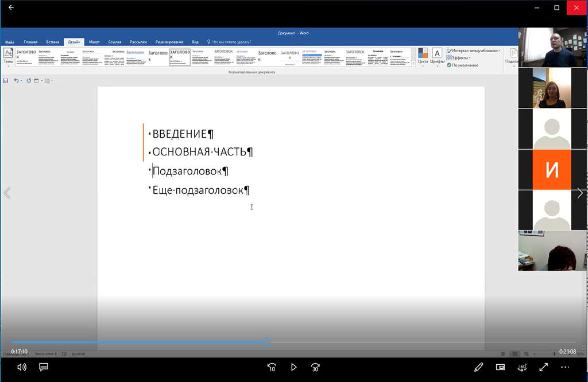Toggle the volume speaker icon
Viewport: 588px width, 382px height.
(x=22, y=368)
